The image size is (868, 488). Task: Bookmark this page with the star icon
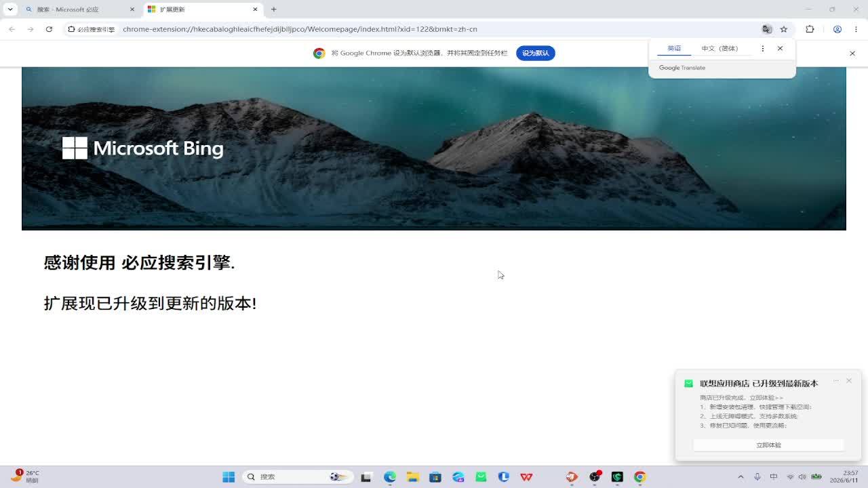tap(784, 29)
